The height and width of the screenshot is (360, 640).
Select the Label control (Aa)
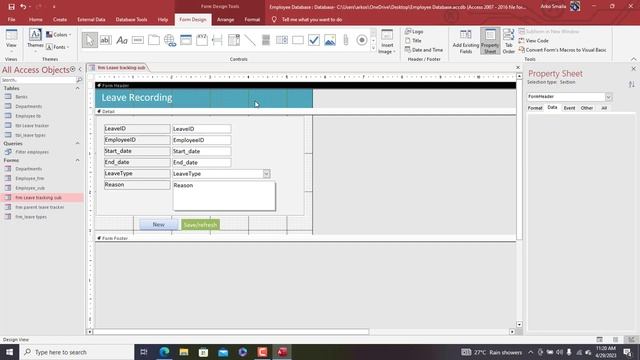click(x=122, y=40)
